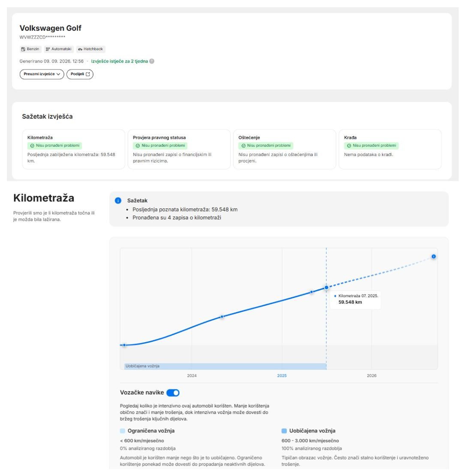Click the checkmark icon in Provjera pravnog statusa card
This screenshot has width=463, height=476.
click(x=138, y=146)
